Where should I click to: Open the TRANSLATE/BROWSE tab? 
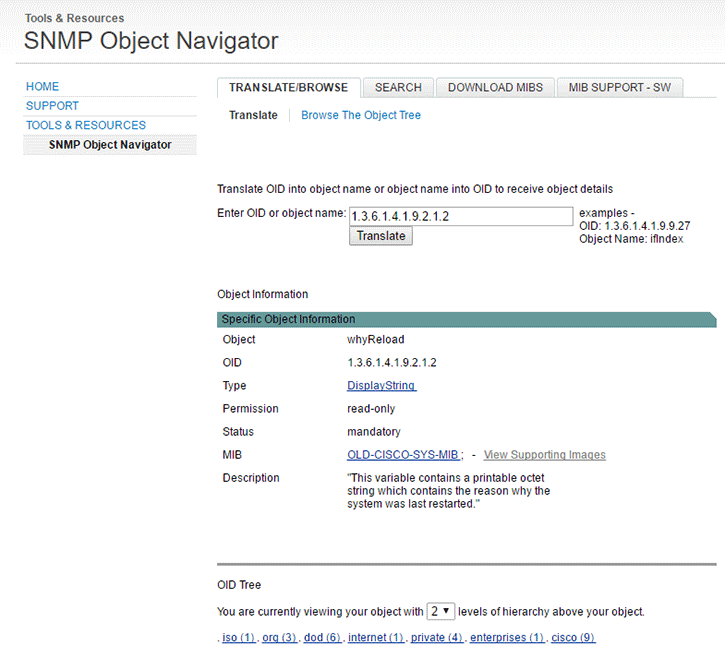288,87
